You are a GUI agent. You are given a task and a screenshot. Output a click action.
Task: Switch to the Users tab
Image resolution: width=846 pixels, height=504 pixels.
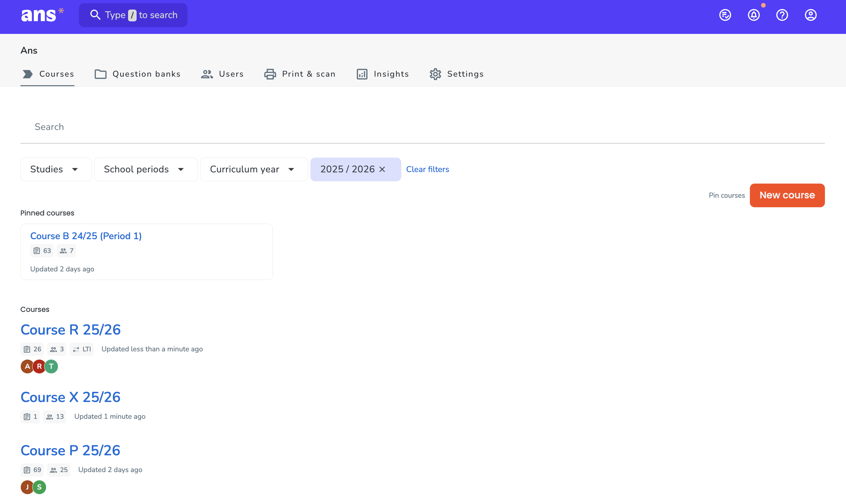[x=222, y=74]
